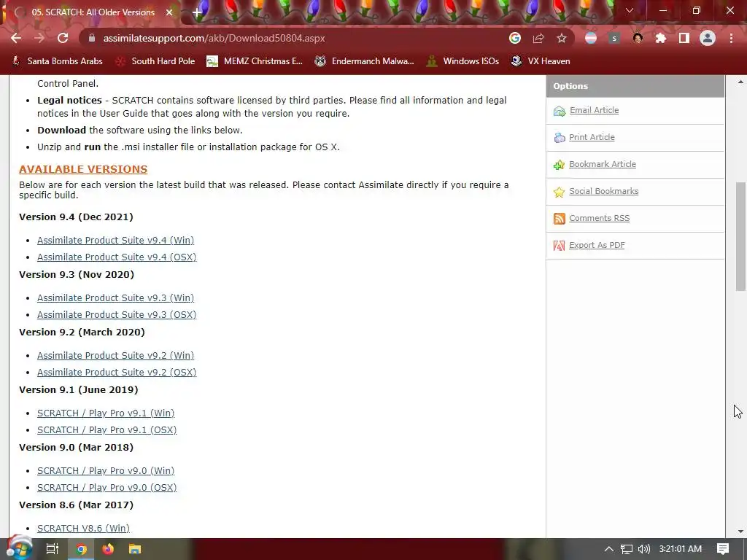
Task: Open the Social Bookmarks link
Action: [x=603, y=191]
